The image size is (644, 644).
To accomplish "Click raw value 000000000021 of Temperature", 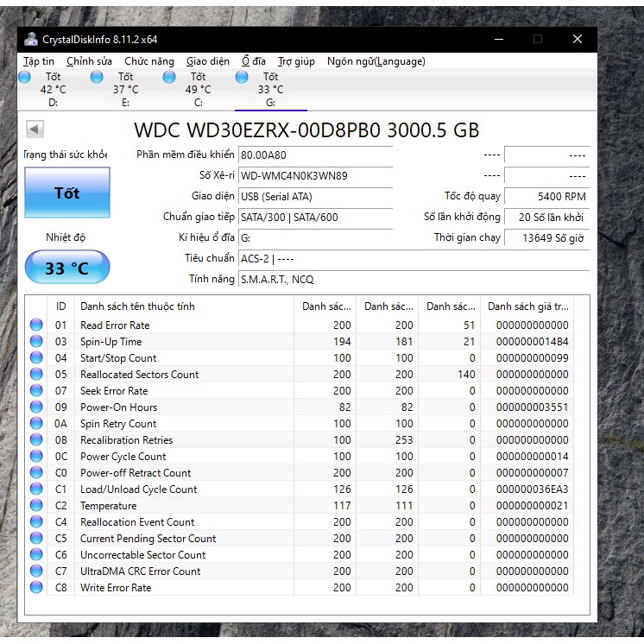I will pyautogui.click(x=533, y=506).
